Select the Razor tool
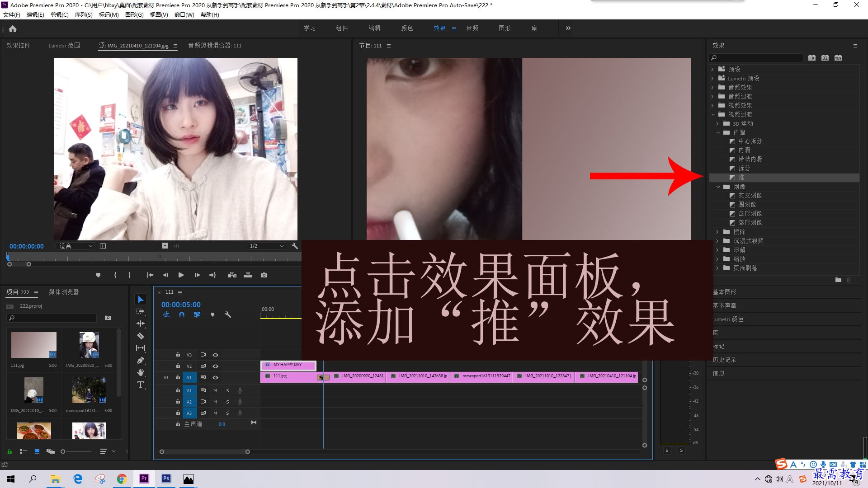Image resolution: width=868 pixels, height=488 pixels. (x=141, y=336)
